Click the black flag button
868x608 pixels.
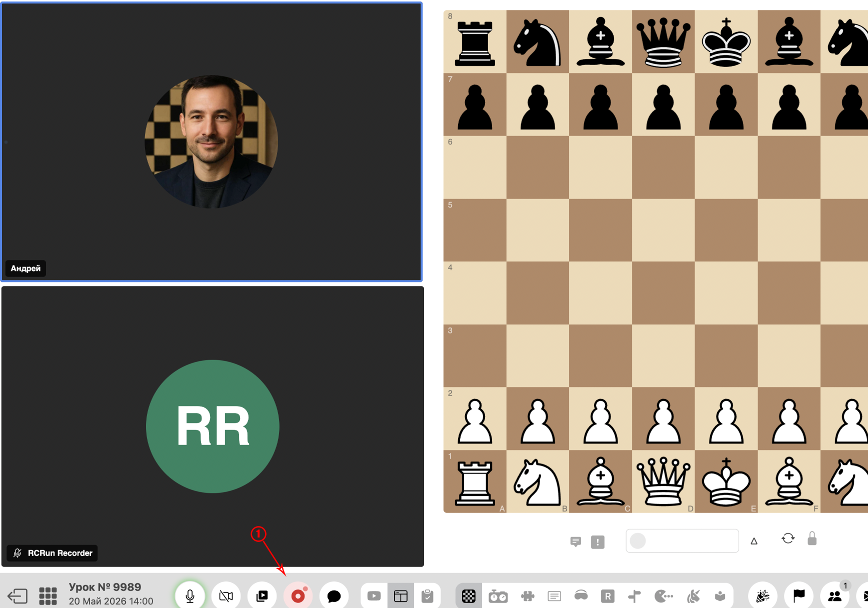(x=799, y=596)
